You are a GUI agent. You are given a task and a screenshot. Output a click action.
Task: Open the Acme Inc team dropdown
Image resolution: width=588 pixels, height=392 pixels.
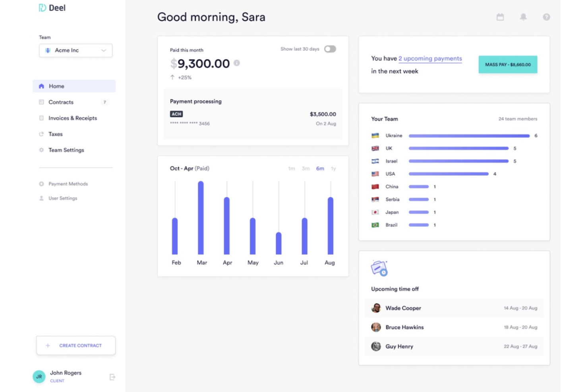75,50
